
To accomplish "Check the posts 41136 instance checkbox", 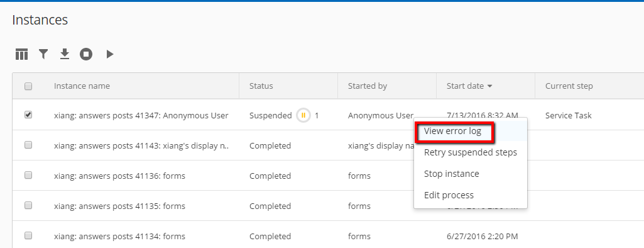I will coord(28,175).
